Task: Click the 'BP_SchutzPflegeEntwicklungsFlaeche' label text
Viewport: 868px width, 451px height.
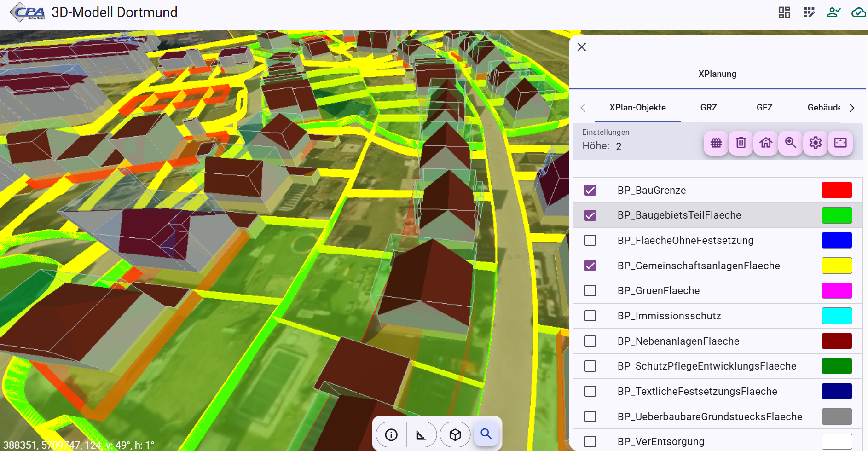Action: tap(707, 366)
